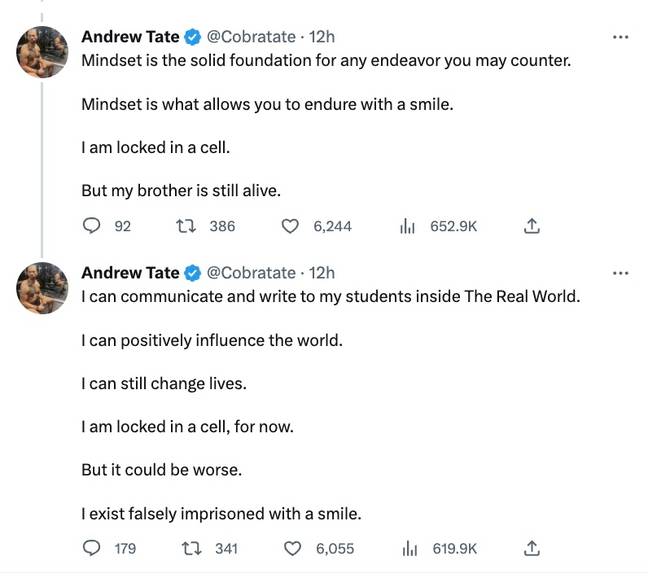View analytics showing 619.9K views
This screenshot has height=587, width=648.
coord(409,548)
